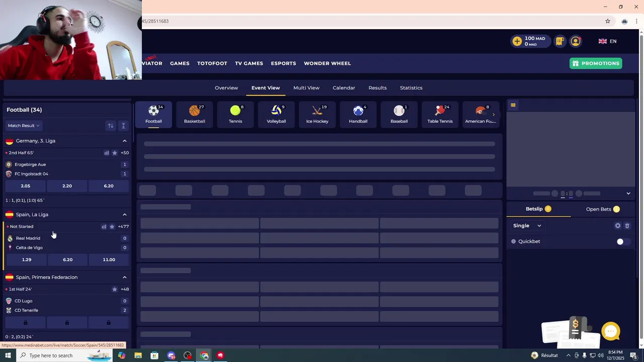Collapse the Spain, La Liga section

pos(125,215)
